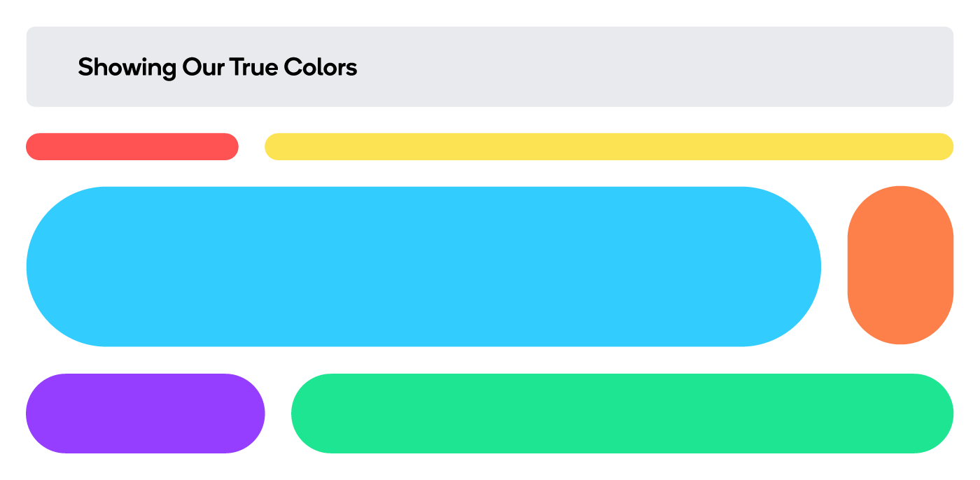Click the word "Our" in the heading

pos(203,67)
